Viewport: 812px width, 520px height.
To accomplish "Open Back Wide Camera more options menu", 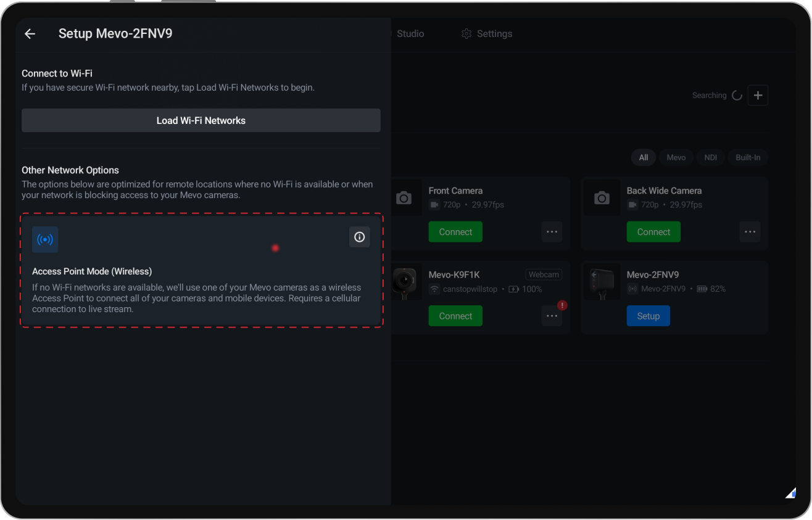I will [x=750, y=232].
